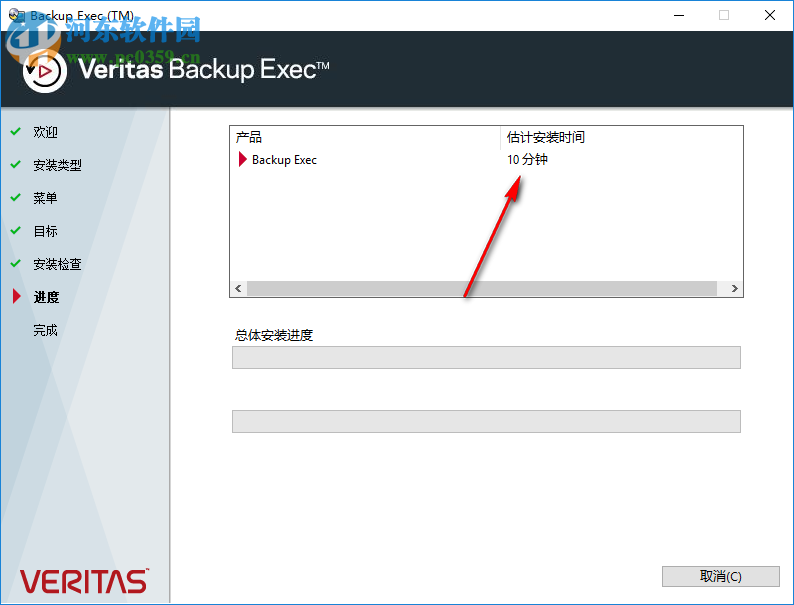The image size is (794, 605).
Task: Click the green checkmark beside 安装类型
Action: point(16,165)
